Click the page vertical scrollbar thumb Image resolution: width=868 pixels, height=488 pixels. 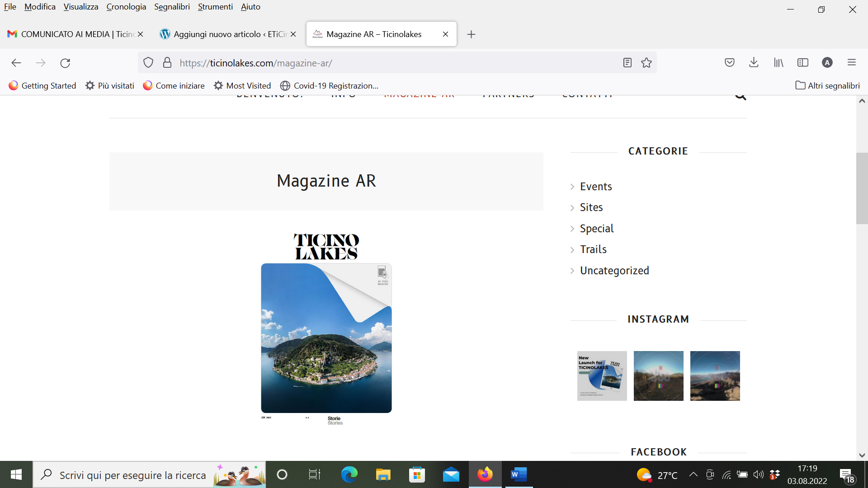(862, 188)
